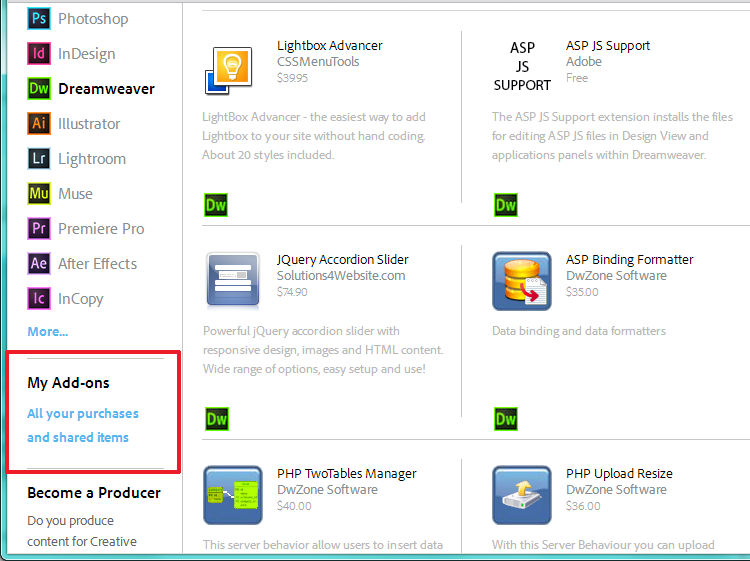The width and height of the screenshot is (750, 561).
Task: Choose InCopy from the product list
Action: (x=81, y=299)
